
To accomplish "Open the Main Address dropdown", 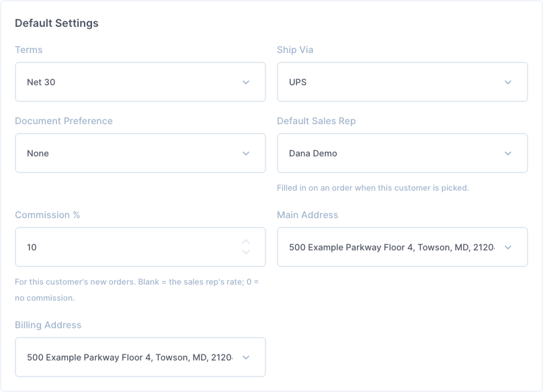I will (403, 247).
